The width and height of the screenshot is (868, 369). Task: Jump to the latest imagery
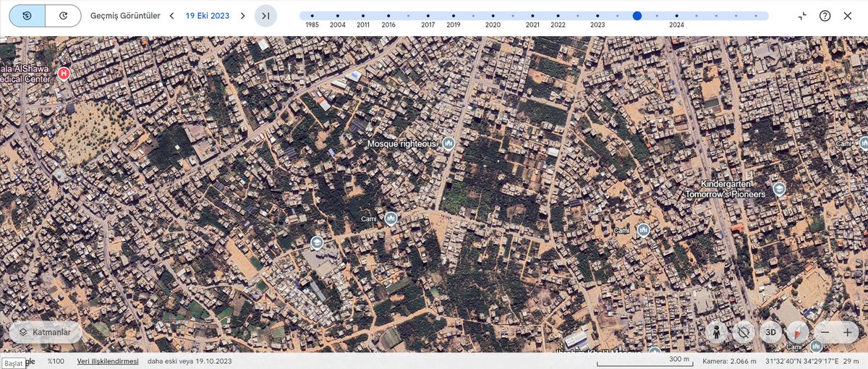265,15
